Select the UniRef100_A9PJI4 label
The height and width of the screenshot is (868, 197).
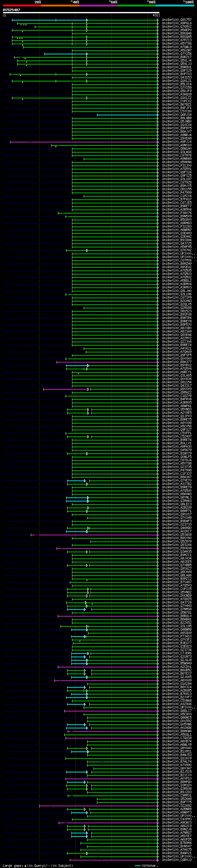coord(176,142)
